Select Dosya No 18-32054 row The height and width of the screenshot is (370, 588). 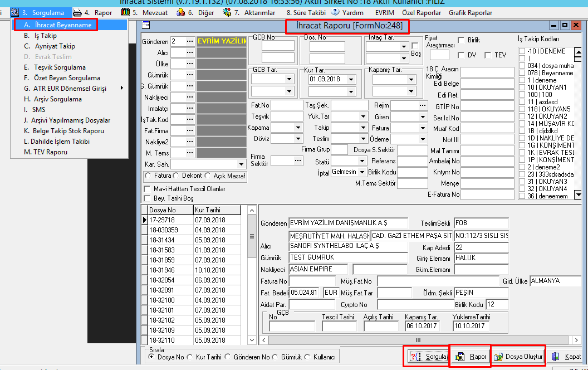coord(194,280)
